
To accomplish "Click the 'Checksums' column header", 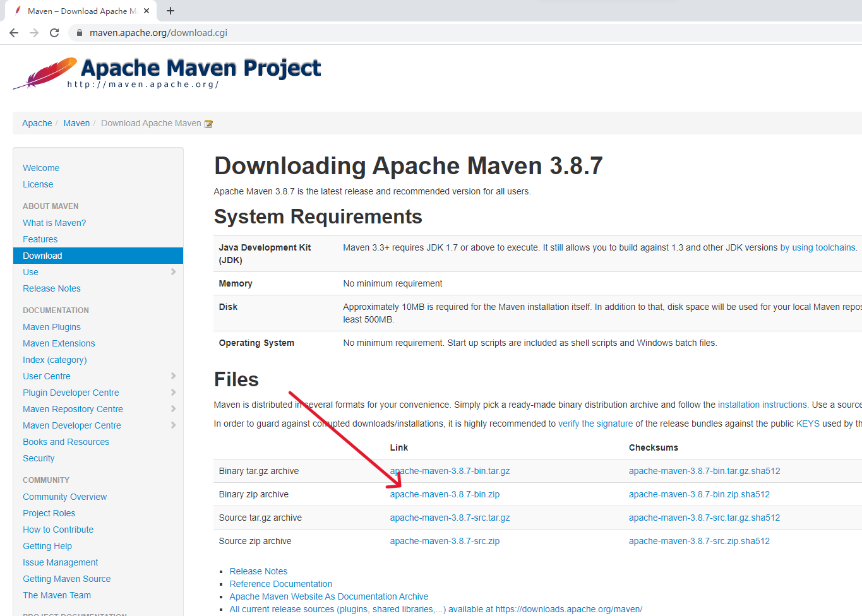I will tap(654, 447).
